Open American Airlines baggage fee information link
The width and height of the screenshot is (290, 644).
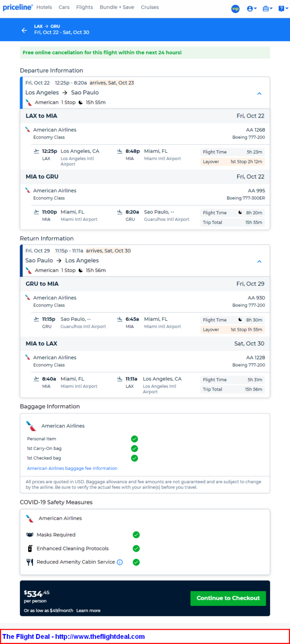click(x=72, y=468)
